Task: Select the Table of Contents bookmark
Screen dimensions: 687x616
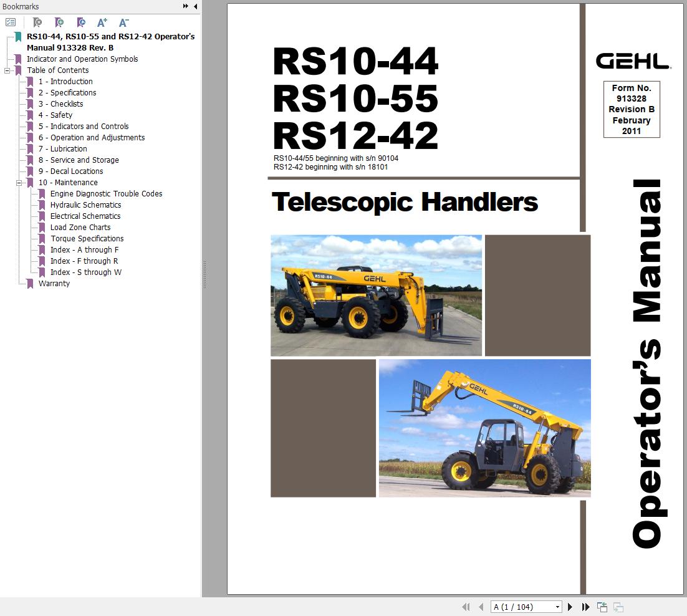Action: pyautogui.click(x=58, y=70)
